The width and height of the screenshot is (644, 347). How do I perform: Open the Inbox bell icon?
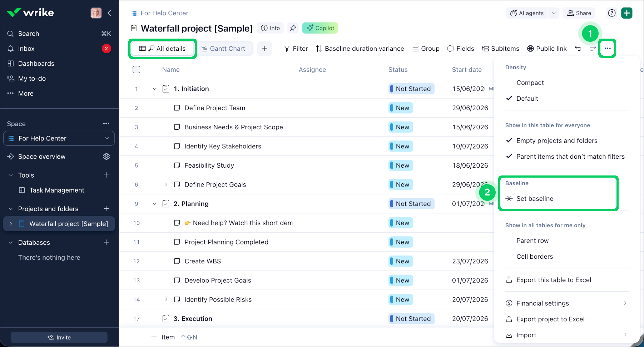[x=11, y=49]
